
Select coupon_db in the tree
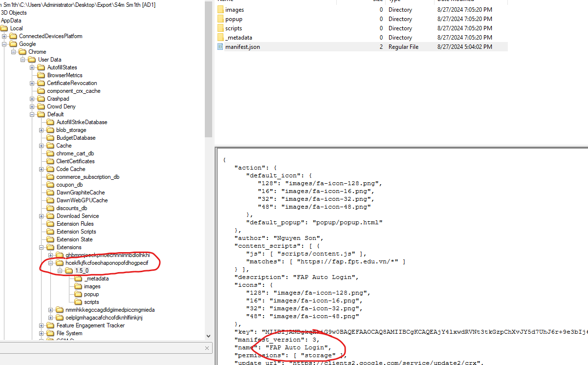pos(69,185)
